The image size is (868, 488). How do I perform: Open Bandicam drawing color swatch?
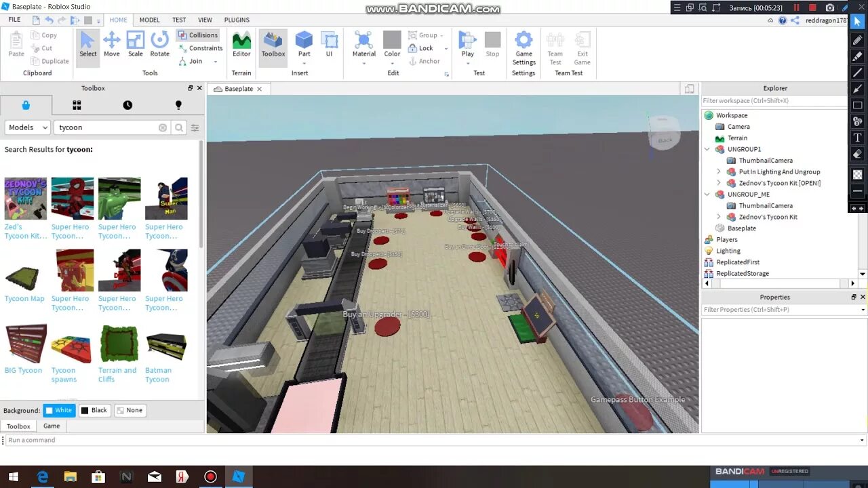pos(858,174)
